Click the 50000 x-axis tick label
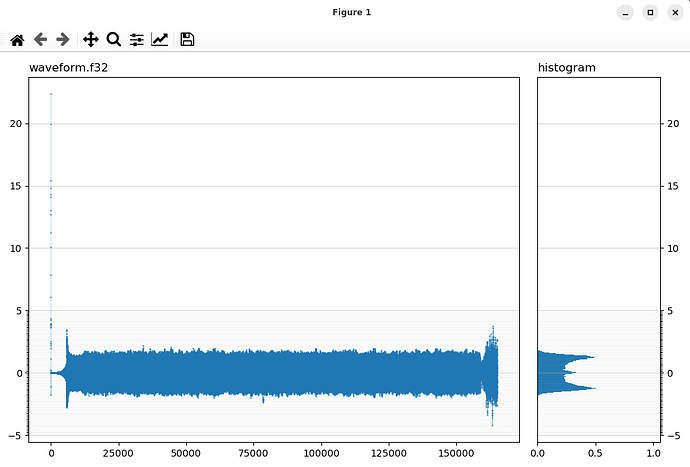 coord(185,453)
